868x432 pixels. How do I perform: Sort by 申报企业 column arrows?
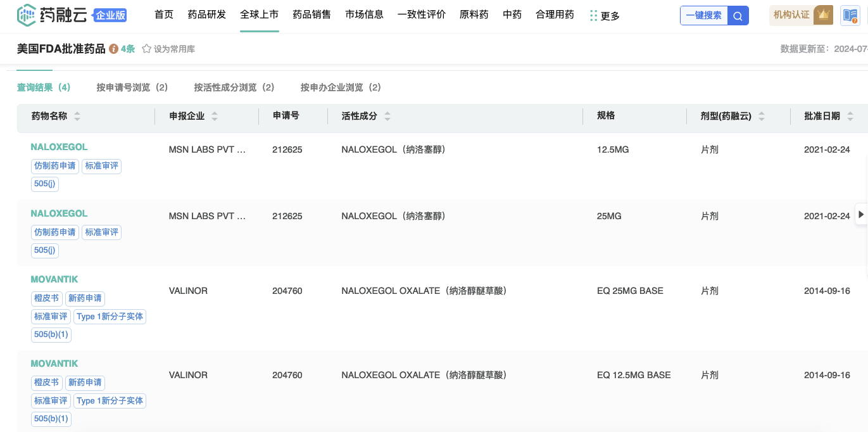[215, 117]
